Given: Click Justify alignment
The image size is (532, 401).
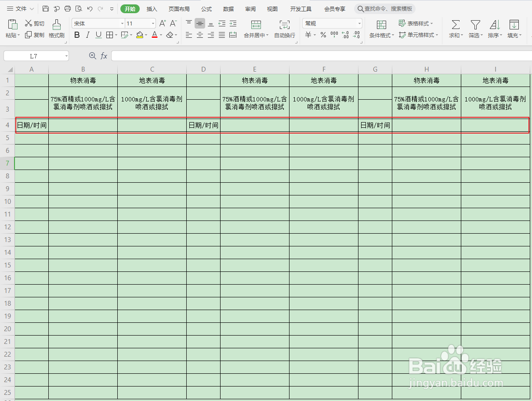Looking at the screenshot, I should [222, 35].
